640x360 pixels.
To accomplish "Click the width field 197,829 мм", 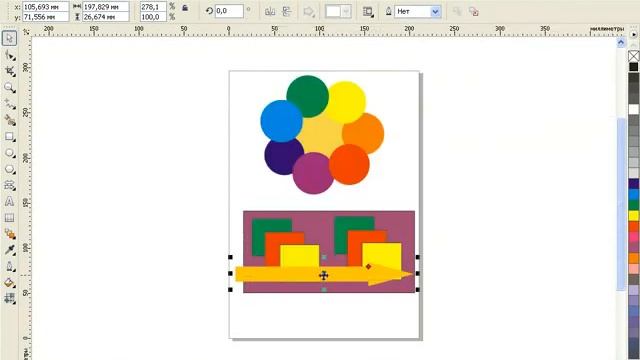I will click(106, 7).
